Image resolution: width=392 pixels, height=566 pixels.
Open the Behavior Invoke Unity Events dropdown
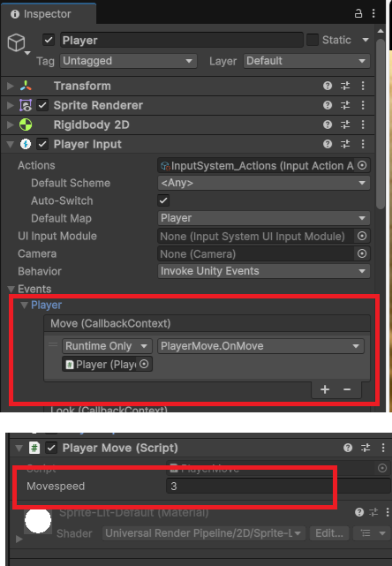[264, 271]
